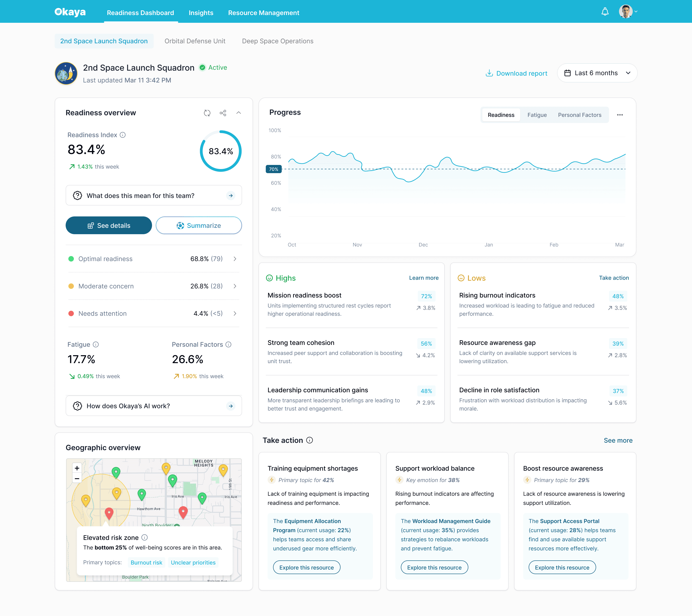692x616 pixels.
Task: Switch Progress chart to Personal Factors
Action: (579, 115)
